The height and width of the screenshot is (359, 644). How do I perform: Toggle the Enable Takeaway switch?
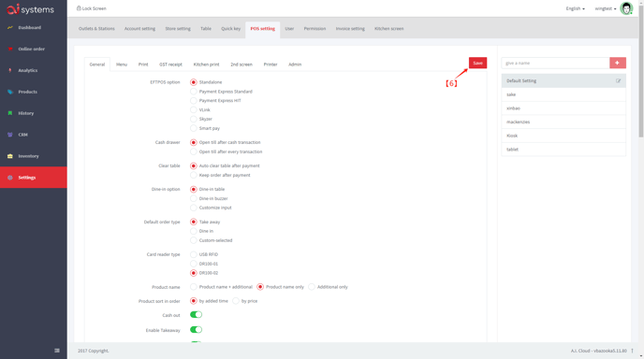click(x=196, y=329)
